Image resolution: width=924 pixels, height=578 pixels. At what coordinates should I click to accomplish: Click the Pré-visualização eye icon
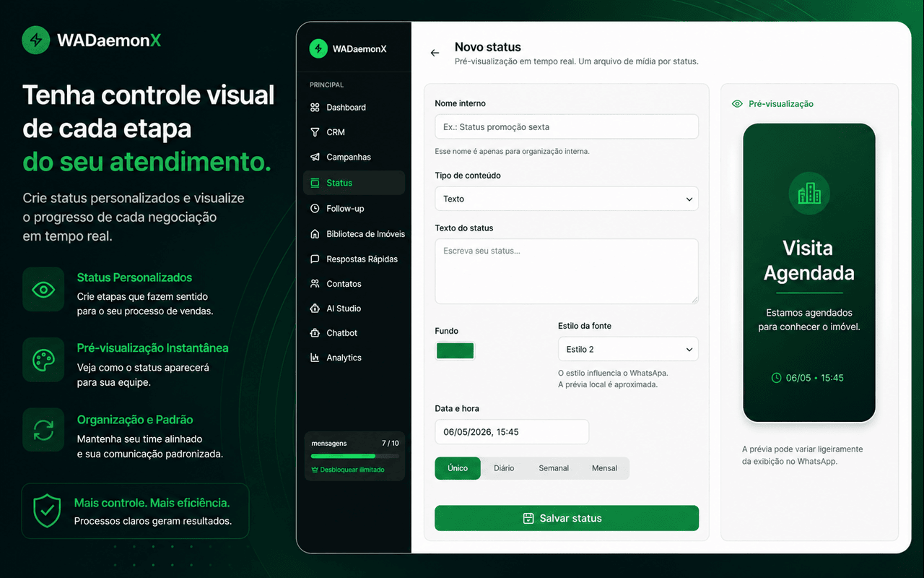pyautogui.click(x=737, y=104)
